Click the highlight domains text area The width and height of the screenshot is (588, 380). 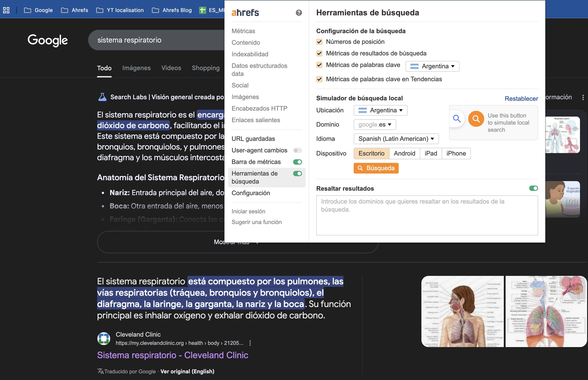(427, 215)
